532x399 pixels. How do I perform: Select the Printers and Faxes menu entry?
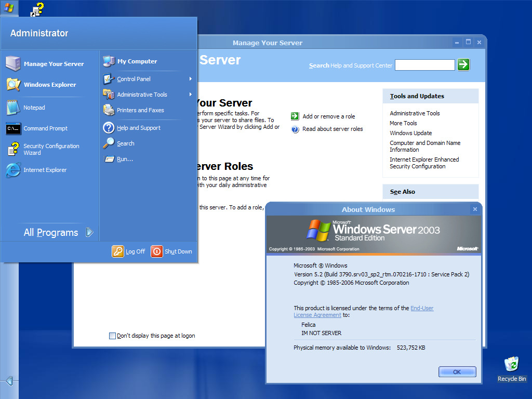point(141,110)
